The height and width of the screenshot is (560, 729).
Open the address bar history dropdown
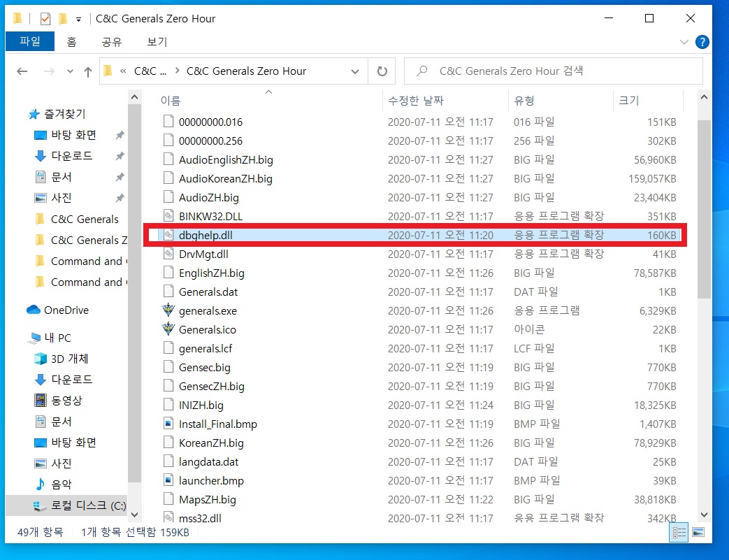355,71
